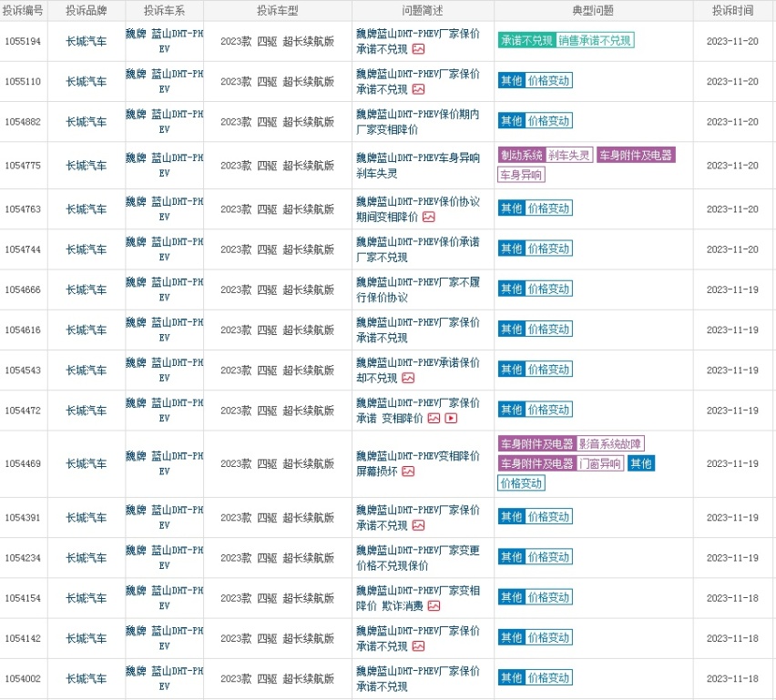Open the 保价期内厂家变相降价 complaint description
The width and height of the screenshot is (776, 700).
[x=418, y=122]
